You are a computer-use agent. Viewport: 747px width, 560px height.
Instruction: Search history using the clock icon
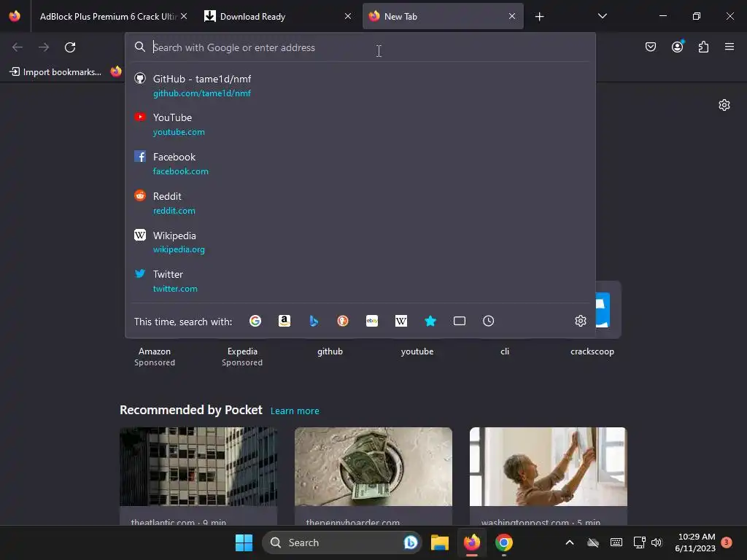pyautogui.click(x=488, y=321)
